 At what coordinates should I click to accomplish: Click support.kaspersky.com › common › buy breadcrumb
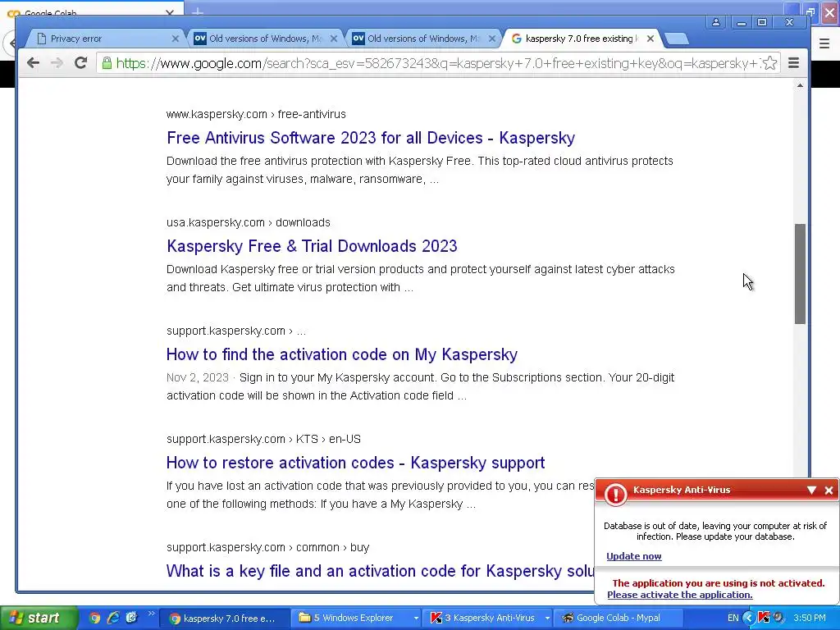[268, 547]
